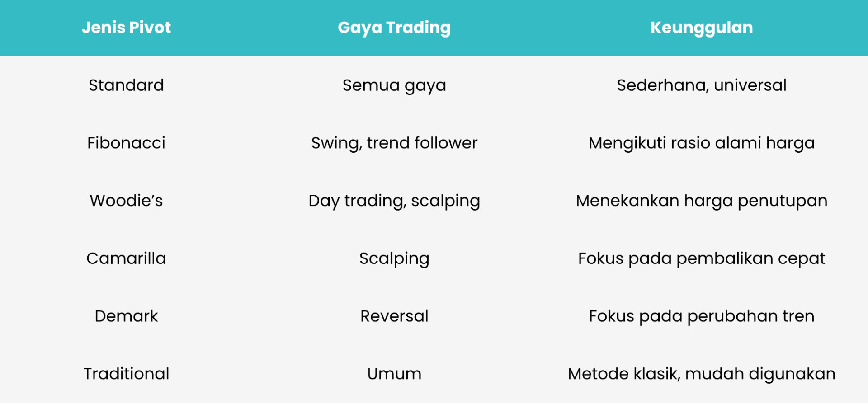This screenshot has height=404, width=868.
Task: Click Mengikuti rasio alami harga text
Action: [x=702, y=144]
